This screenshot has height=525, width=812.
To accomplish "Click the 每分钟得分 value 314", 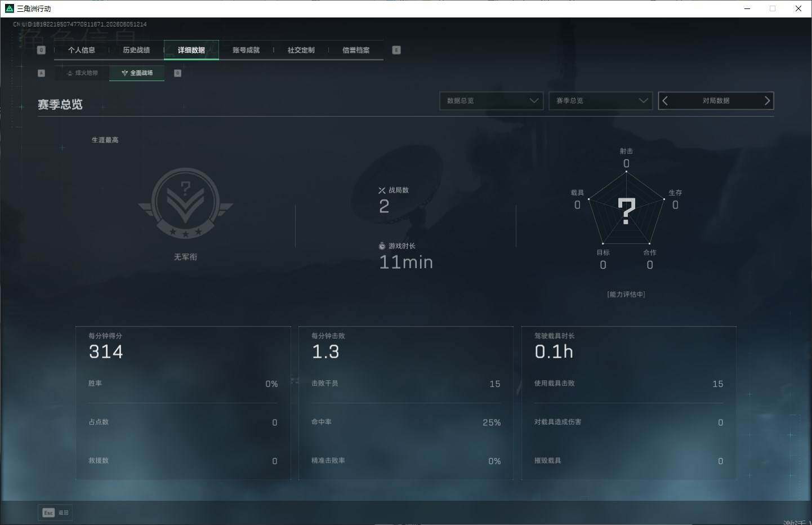I will pyautogui.click(x=106, y=352).
